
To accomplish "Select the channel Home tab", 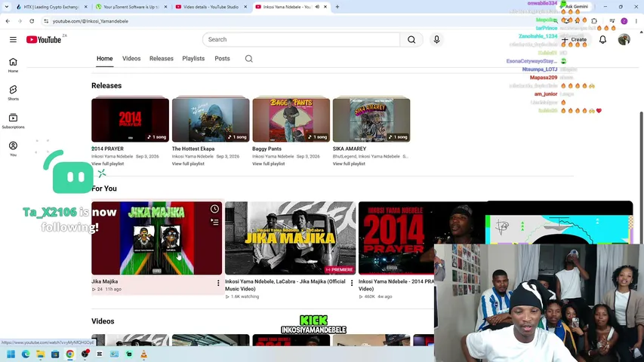I will tap(105, 59).
